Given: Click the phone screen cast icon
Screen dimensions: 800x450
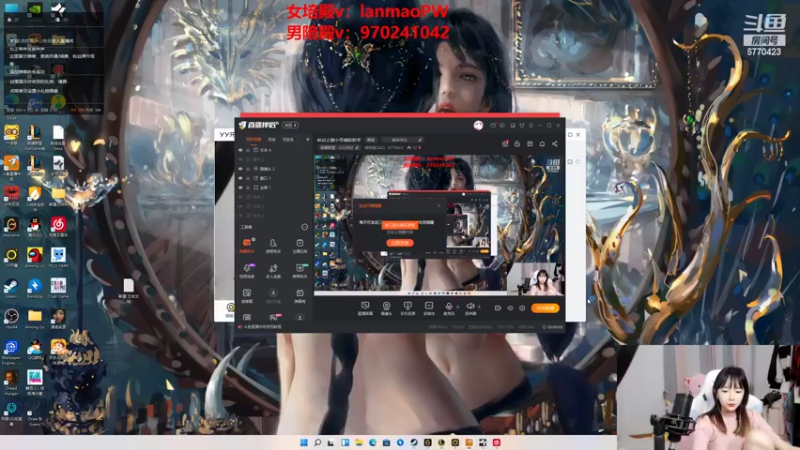Looking at the screenshot, I should [407, 306].
